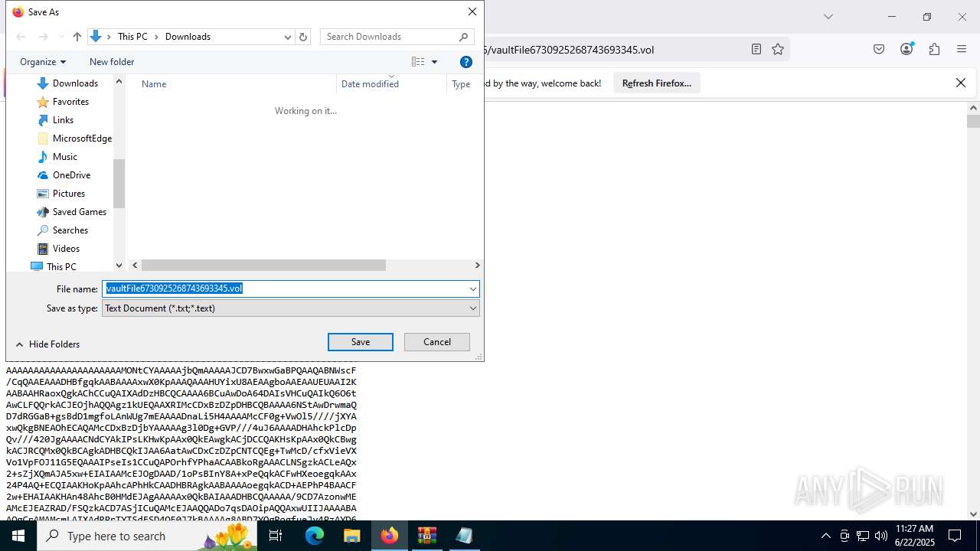The height and width of the screenshot is (551, 980).
Task: Dismiss the Firefox notification bar
Action: pyautogui.click(x=961, y=83)
